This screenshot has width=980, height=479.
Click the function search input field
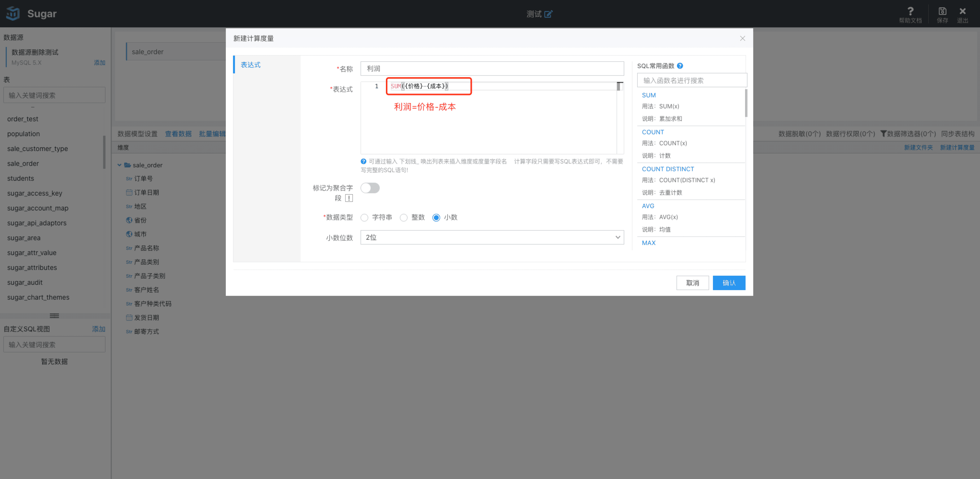click(x=692, y=80)
